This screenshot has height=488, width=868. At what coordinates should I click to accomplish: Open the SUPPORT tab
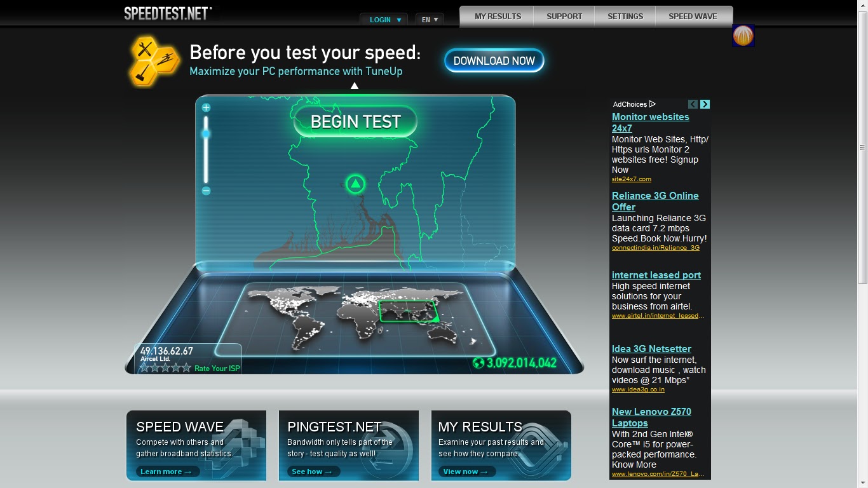tap(564, 17)
